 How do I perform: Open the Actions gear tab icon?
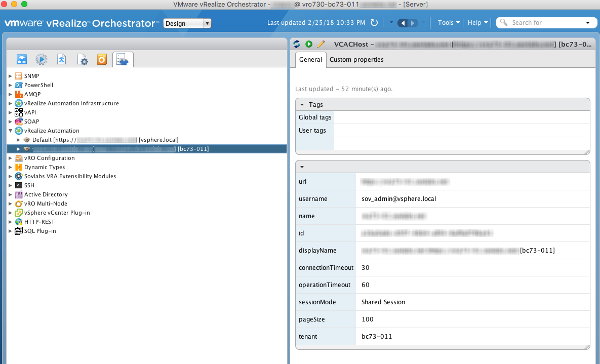(42, 59)
